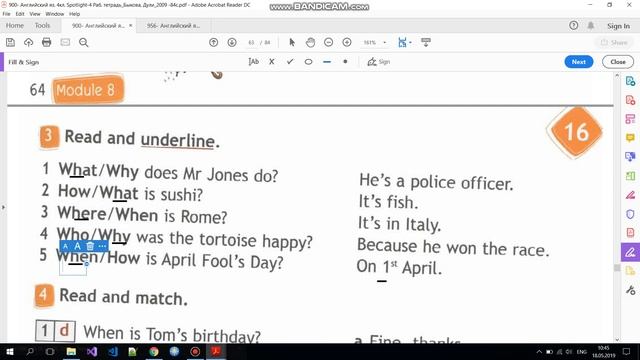The width and height of the screenshot is (640, 360).
Task: Select the dot tool
Action: [345, 62]
